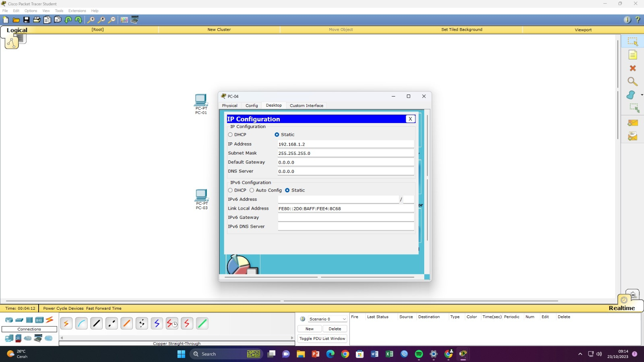Switch to the Config tab

[252, 105]
